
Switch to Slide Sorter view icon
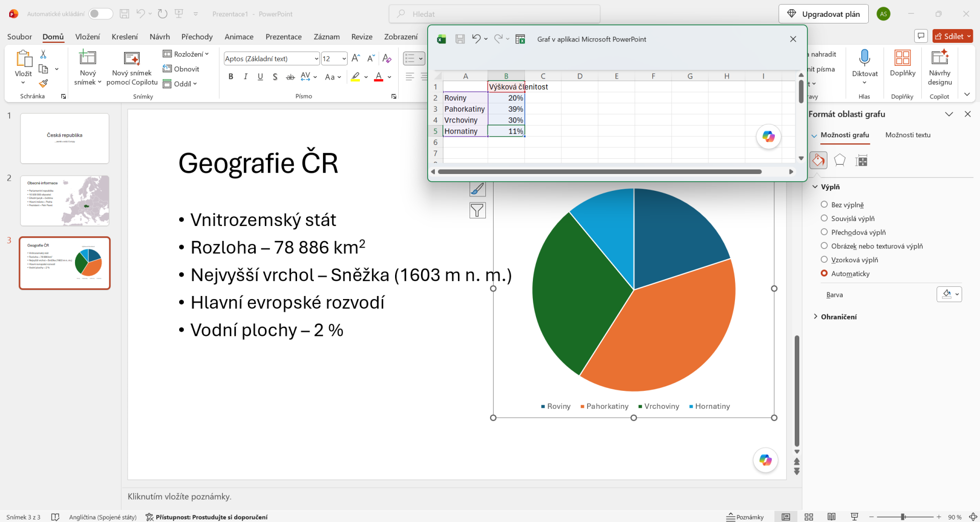pyautogui.click(x=808, y=517)
